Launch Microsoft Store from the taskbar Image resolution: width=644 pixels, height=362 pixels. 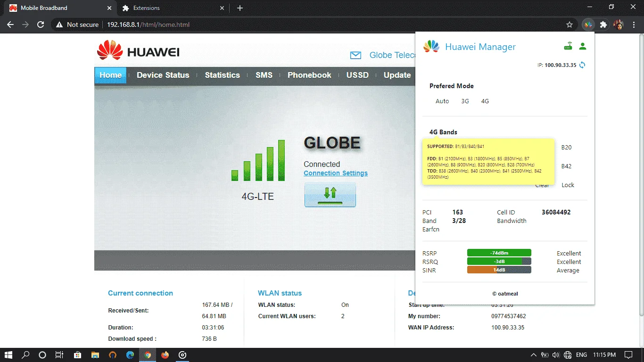click(78, 354)
